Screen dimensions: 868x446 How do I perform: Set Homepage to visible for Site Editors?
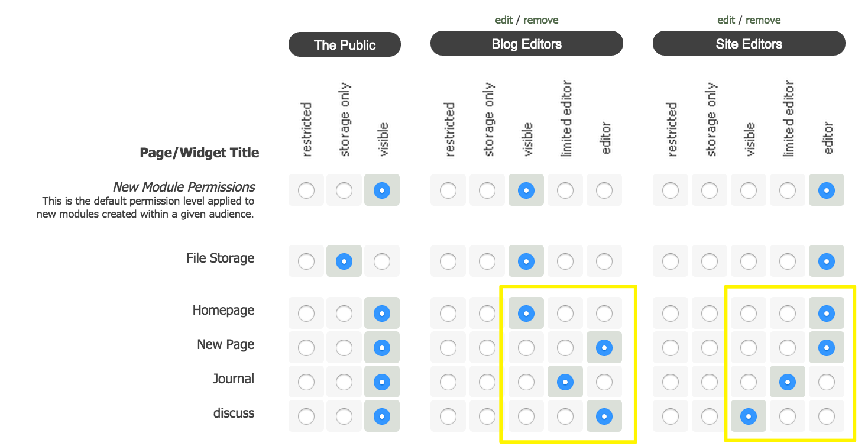coord(749,313)
